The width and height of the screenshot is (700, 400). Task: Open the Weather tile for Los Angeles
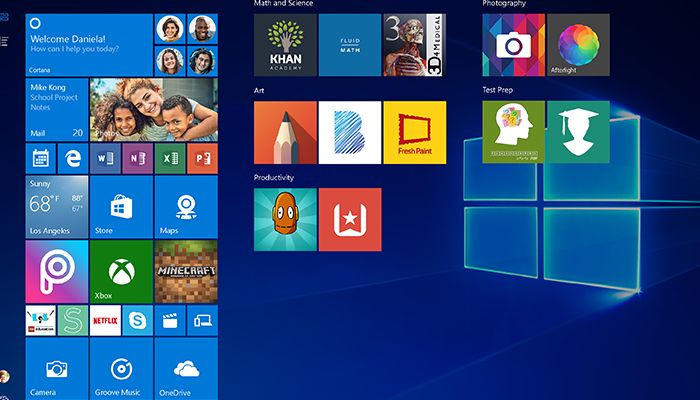[x=57, y=207]
